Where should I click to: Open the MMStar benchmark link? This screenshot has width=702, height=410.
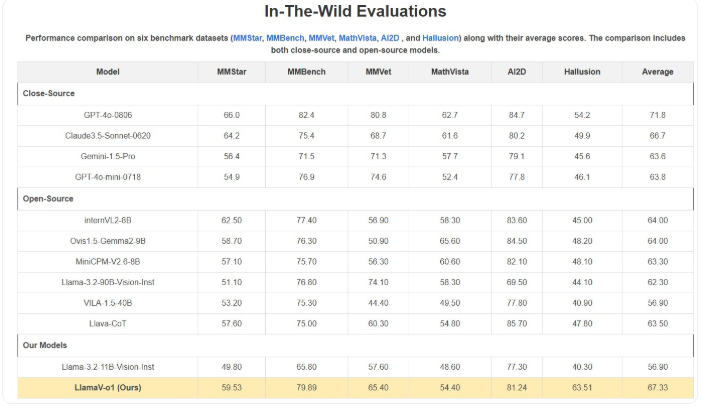248,38
